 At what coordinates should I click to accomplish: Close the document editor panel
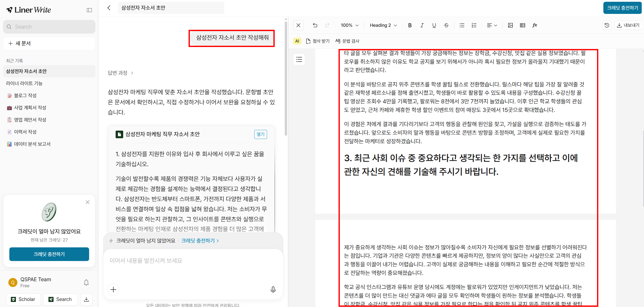pos(298,25)
